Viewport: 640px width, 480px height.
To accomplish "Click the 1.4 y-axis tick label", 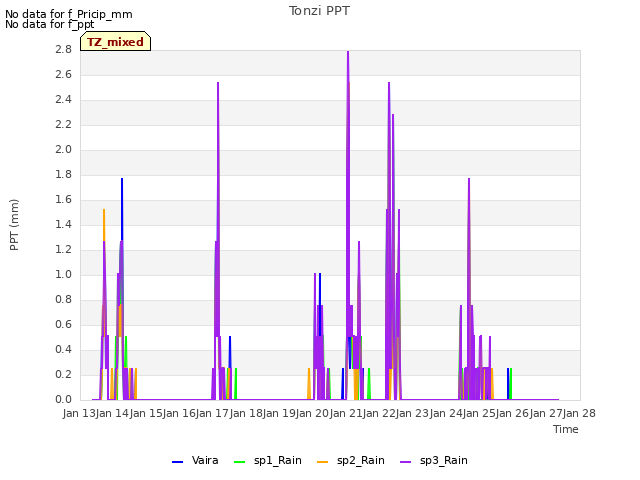I will 63,224.
